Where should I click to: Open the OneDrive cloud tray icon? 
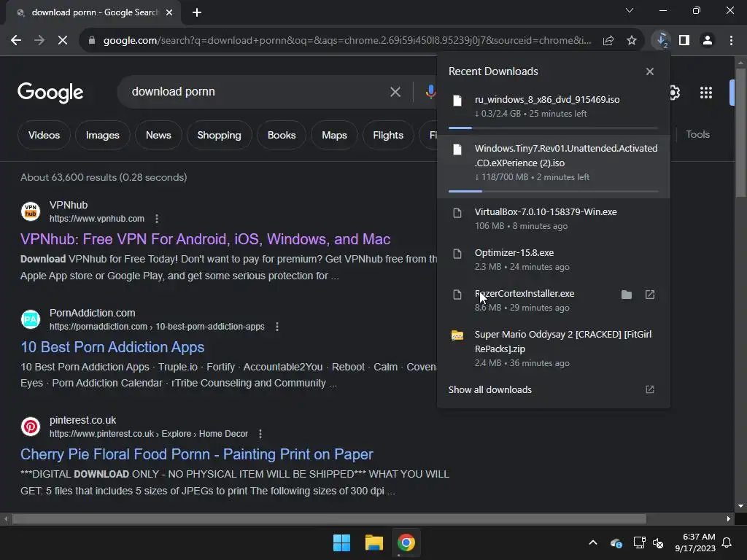(x=616, y=542)
